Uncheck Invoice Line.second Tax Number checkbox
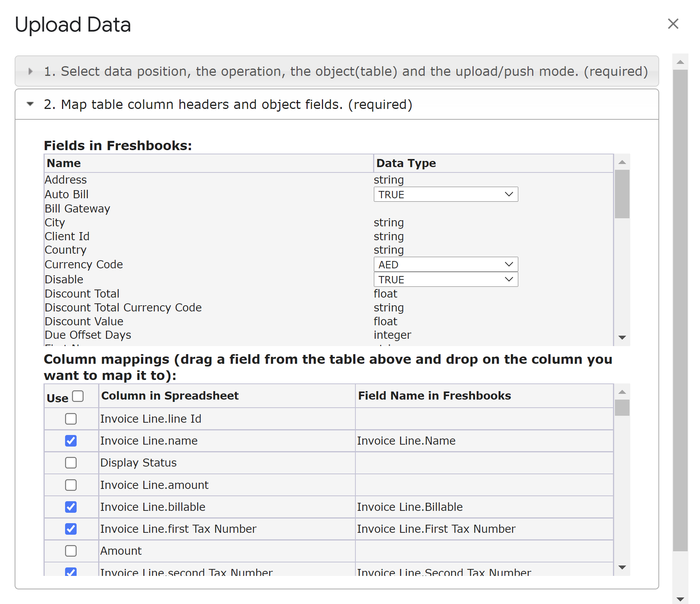The image size is (700, 604). [x=71, y=572]
